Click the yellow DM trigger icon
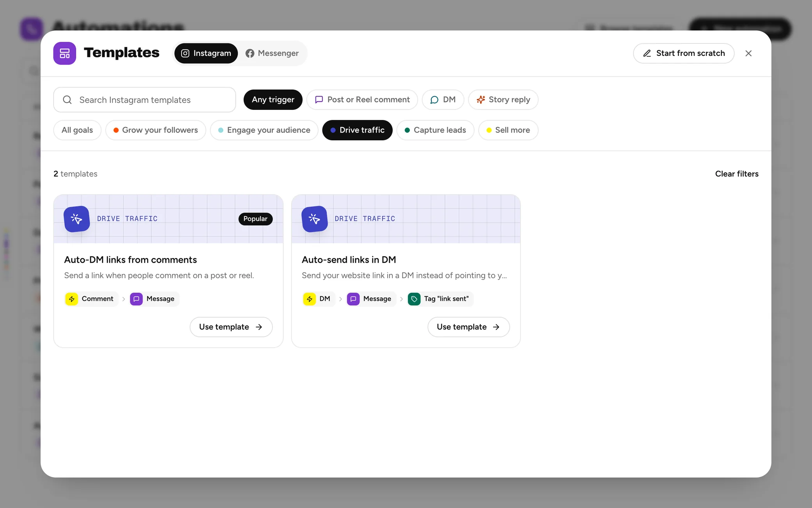This screenshot has width=812, height=508. [310, 299]
